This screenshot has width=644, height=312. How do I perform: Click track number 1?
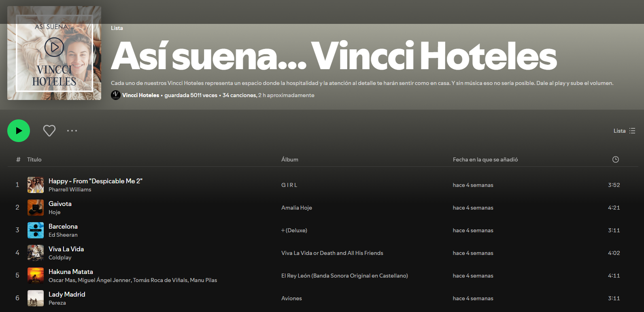click(17, 185)
